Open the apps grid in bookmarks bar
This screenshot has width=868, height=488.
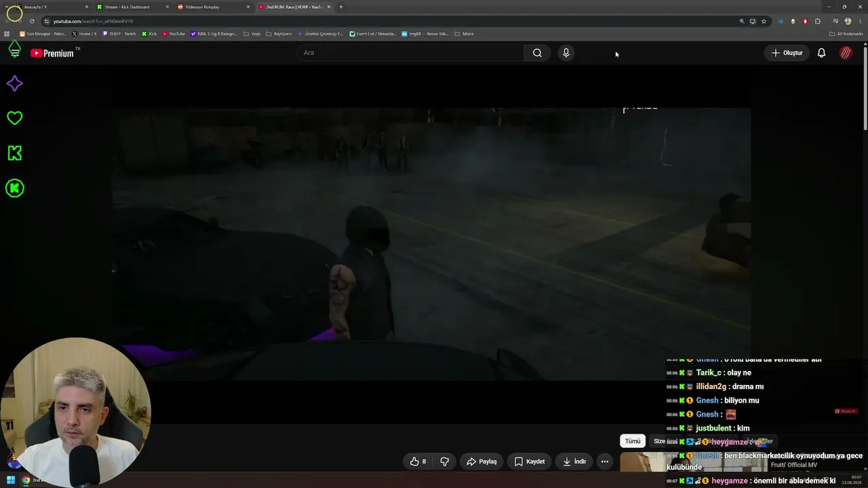click(x=7, y=34)
